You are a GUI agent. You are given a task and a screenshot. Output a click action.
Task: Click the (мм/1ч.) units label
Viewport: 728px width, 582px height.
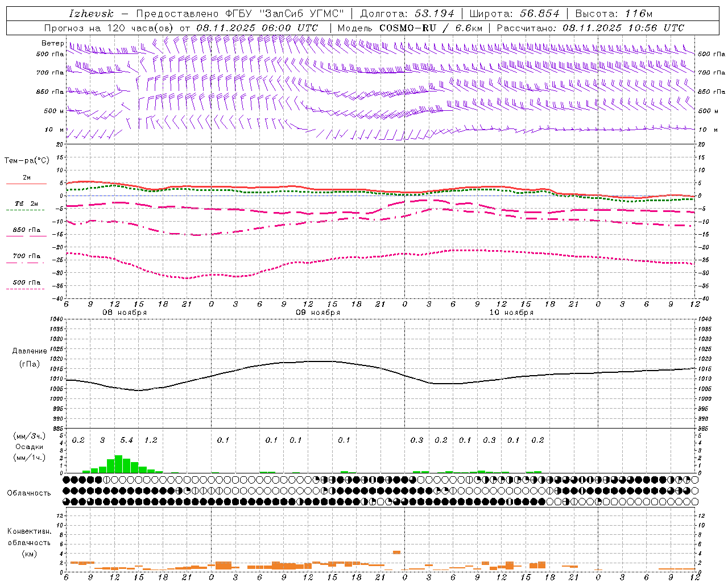30,458
